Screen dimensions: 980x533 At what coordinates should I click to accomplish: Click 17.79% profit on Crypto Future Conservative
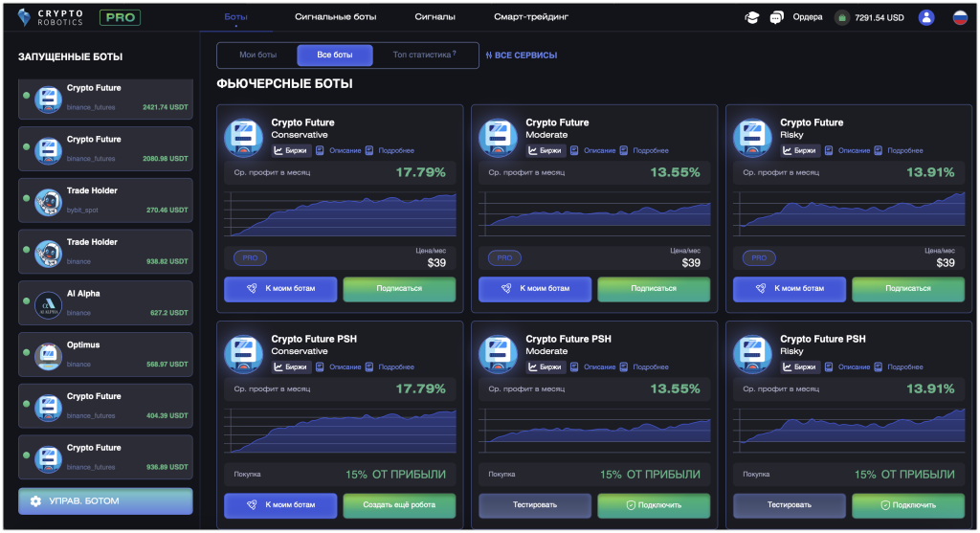tap(421, 172)
